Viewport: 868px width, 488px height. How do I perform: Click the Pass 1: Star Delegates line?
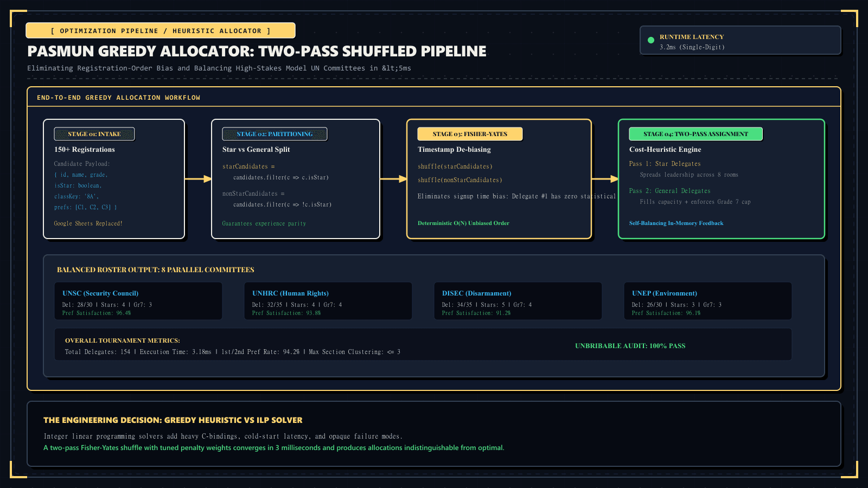[665, 164]
